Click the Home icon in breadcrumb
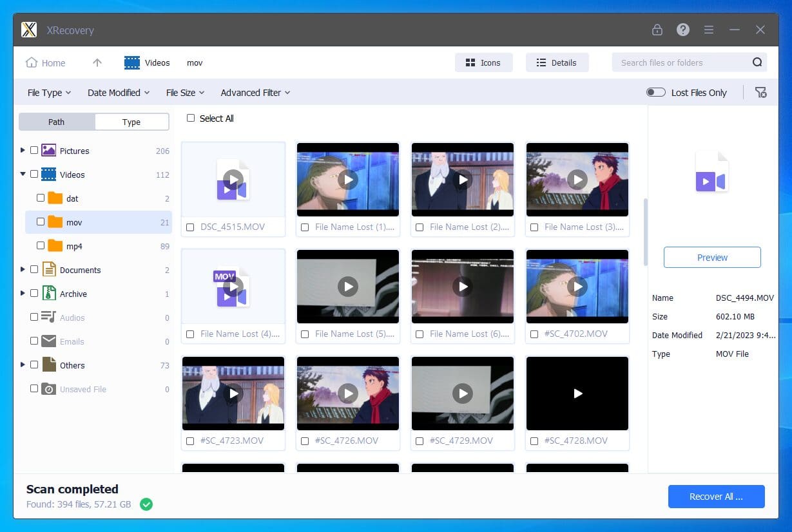 pos(32,62)
